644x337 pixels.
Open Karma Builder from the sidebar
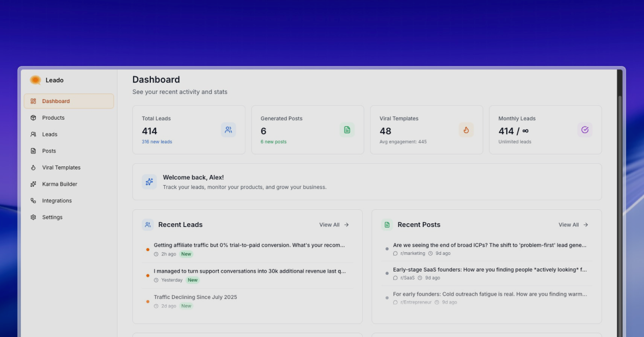[x=60, y=184]
